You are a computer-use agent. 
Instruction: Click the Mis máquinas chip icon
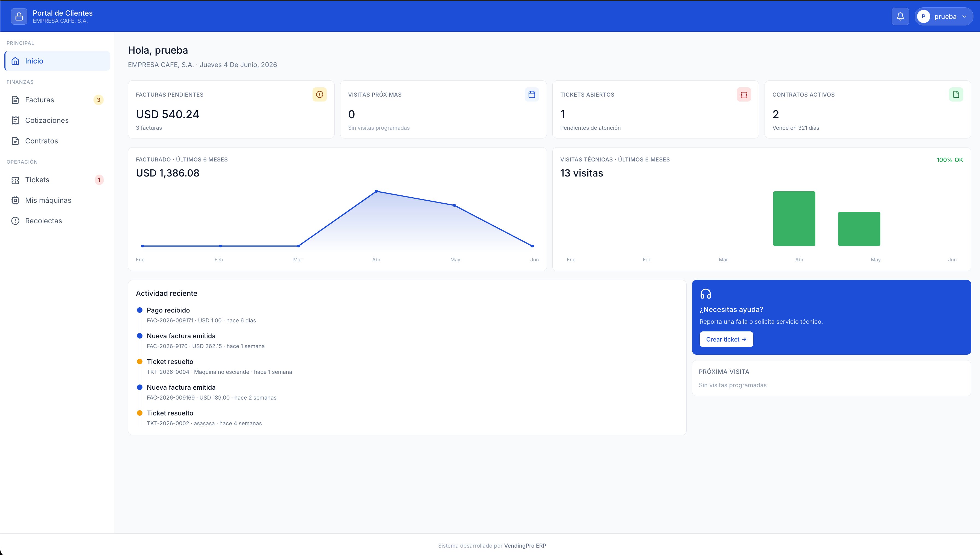[15, 201]
